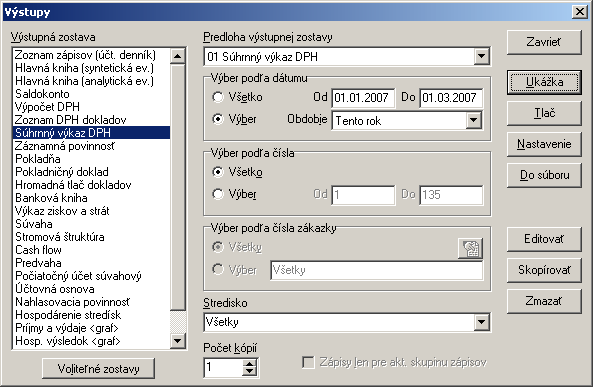
Task: Select Počiatočný účet súvahový in list
Action: coord(92,276)
